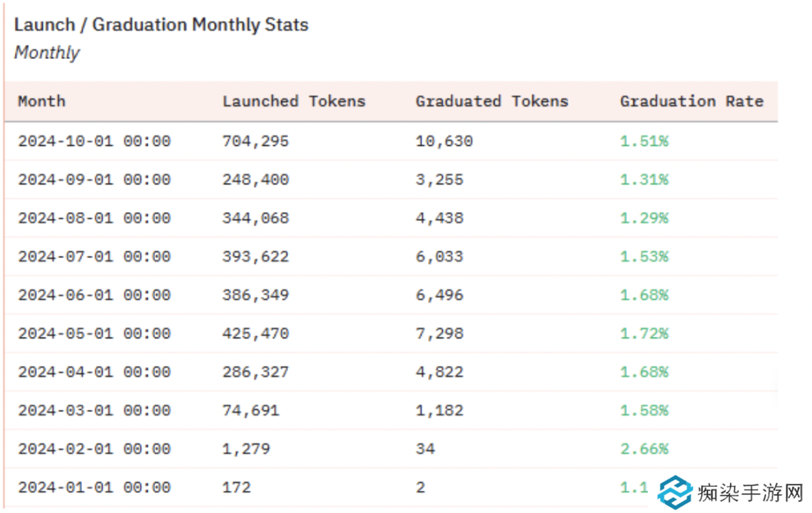Click the Graduation Rate column header
The width and height of the screenshot is (812, 513).
691,102
